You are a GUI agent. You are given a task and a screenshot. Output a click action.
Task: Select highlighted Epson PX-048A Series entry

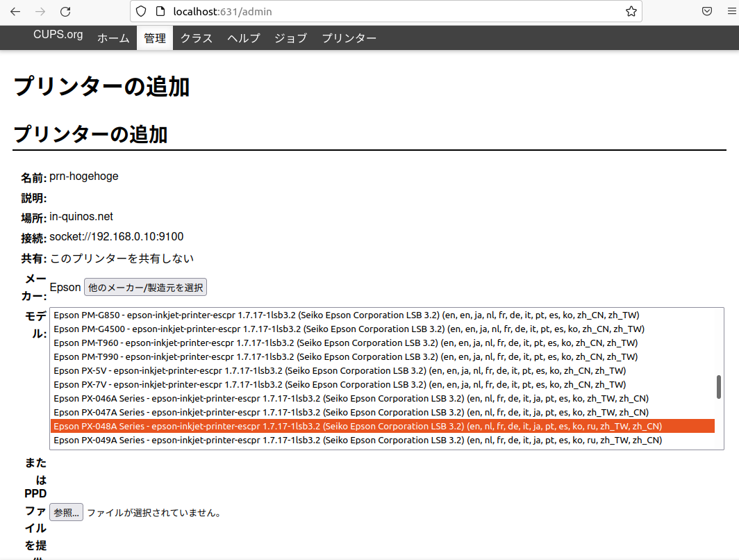383,426
